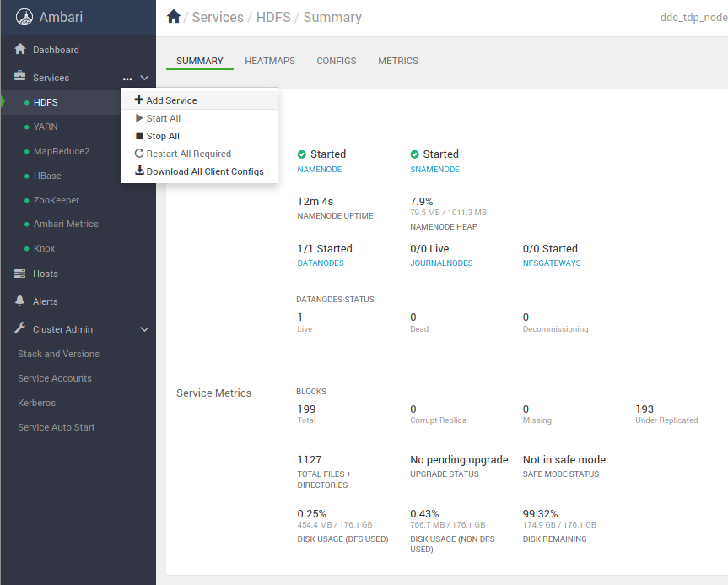Click the Alerts bell icon

pyautogui.click(x=20, y=301)
